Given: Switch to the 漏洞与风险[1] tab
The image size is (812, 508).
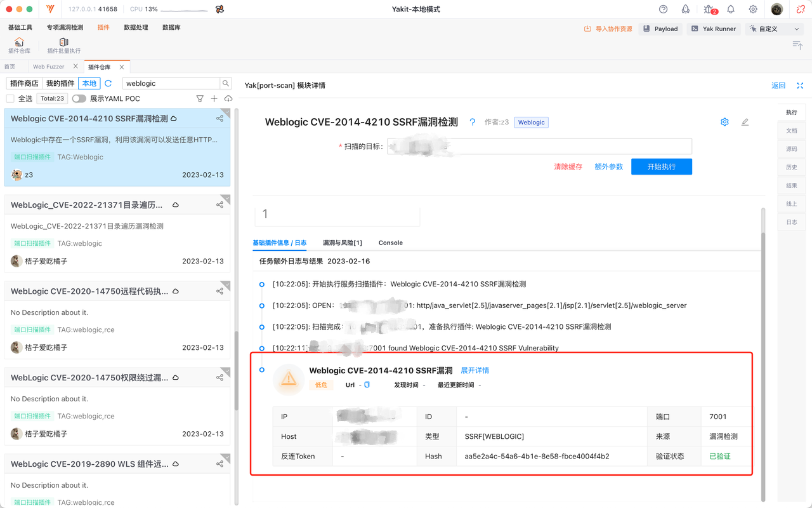Looking at the screenshot, I should tap(342, 243).
